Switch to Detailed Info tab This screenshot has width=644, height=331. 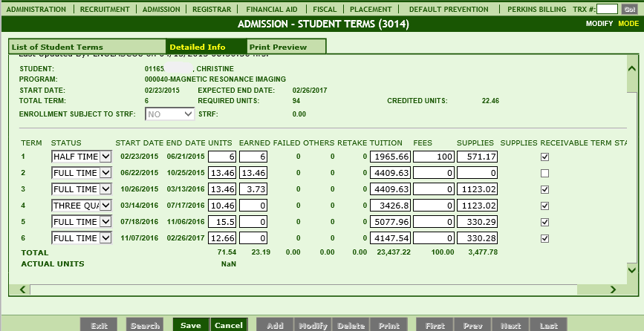206,47
